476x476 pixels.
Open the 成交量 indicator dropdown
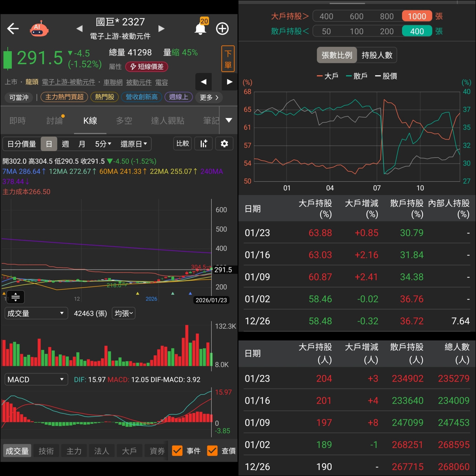tap(36, 313)
